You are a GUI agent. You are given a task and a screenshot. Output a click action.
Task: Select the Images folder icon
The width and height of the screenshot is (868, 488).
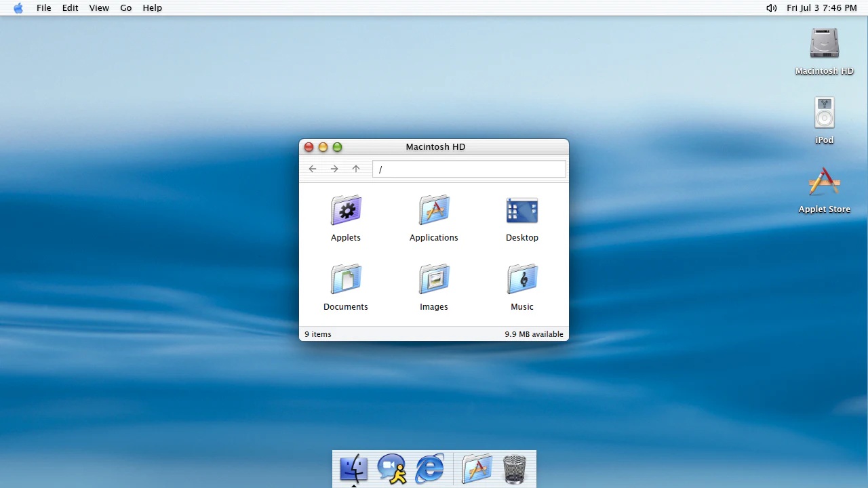pos(434,280)
